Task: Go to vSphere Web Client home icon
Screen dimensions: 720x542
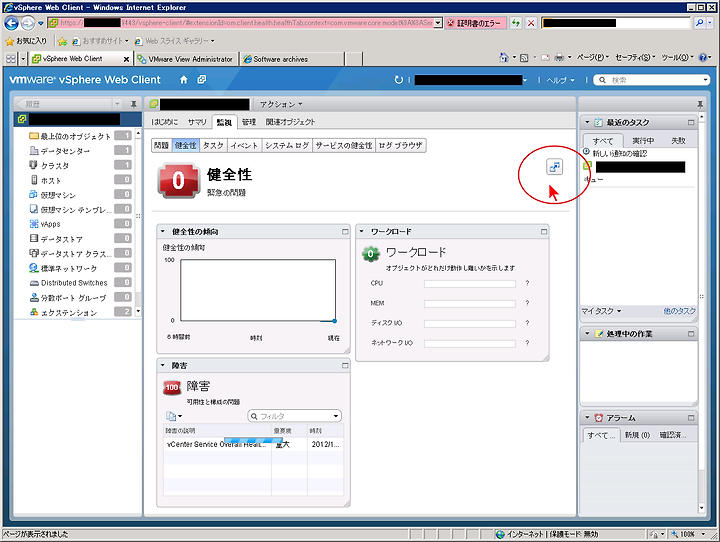Action: point(184,80)
